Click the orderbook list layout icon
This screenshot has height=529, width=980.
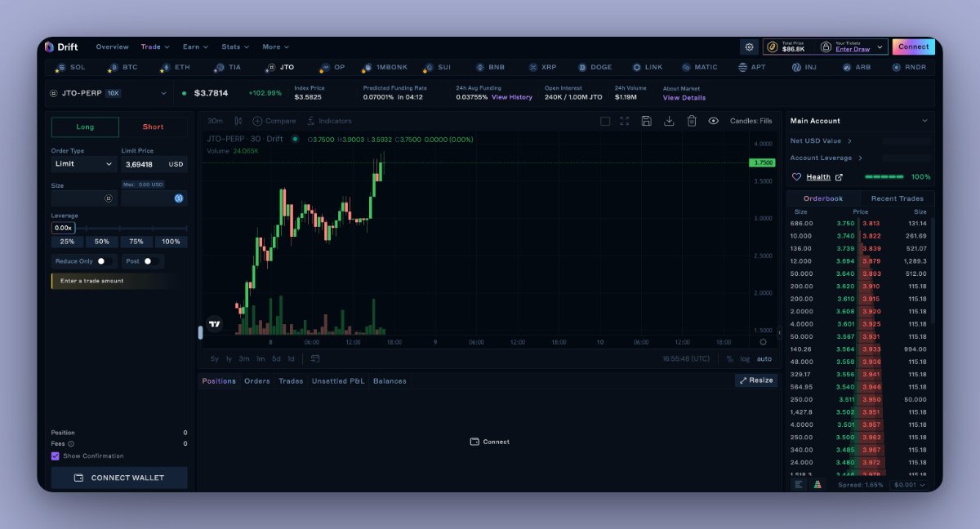pyautogui.click(x=798, y=484)
